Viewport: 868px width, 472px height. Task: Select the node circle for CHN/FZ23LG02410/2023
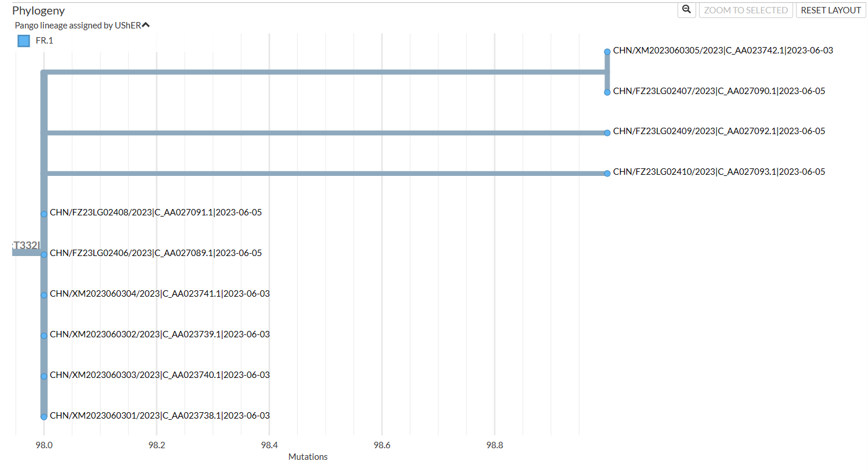click(607, 172)
